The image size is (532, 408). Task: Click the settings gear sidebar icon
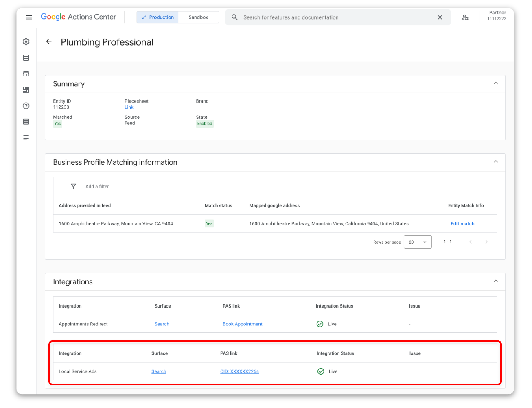tap(26, 41)
